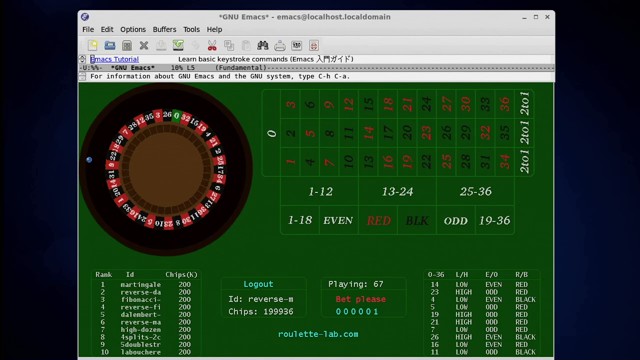Click the blue ball beside the wheel
The height and width of the screenshot is (360, 640).
pos(89,160)
